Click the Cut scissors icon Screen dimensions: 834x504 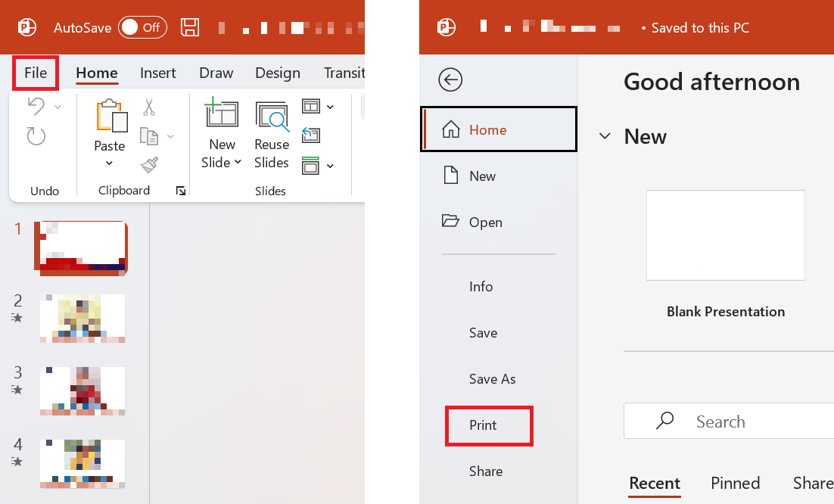click(x=149, y=107)
